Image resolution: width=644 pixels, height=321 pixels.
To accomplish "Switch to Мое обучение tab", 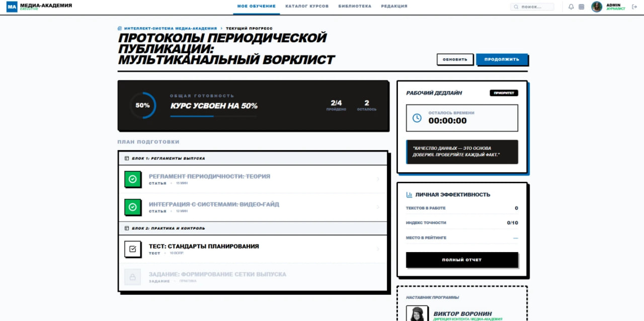I will (x=257, y=7).
